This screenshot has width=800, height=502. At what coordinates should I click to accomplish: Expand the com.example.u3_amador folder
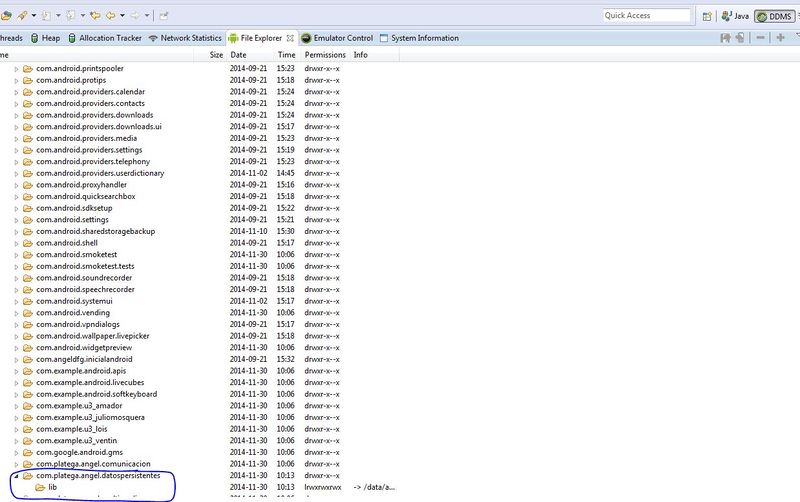16,407
